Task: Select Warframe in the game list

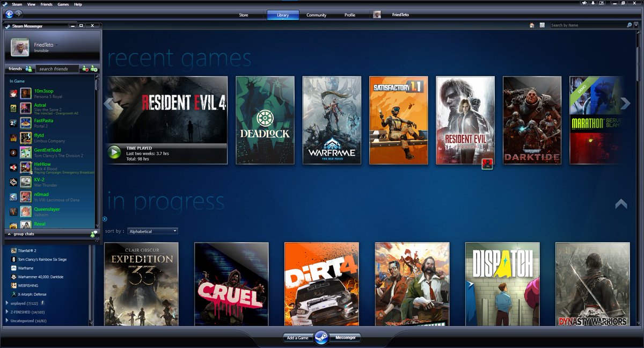Action: (x=26, y=269)
